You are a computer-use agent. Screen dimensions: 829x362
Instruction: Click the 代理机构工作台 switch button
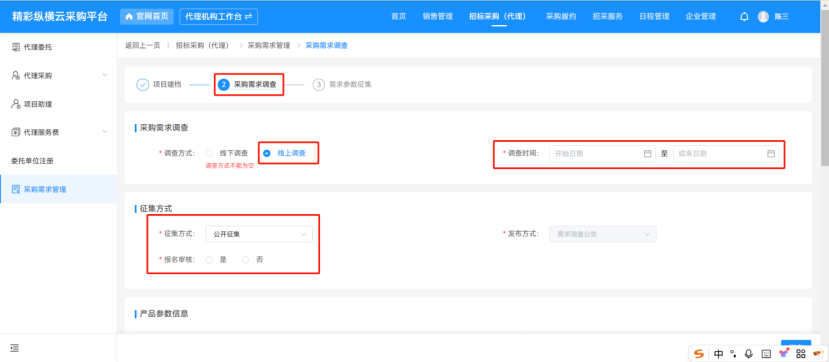[218, 16]
